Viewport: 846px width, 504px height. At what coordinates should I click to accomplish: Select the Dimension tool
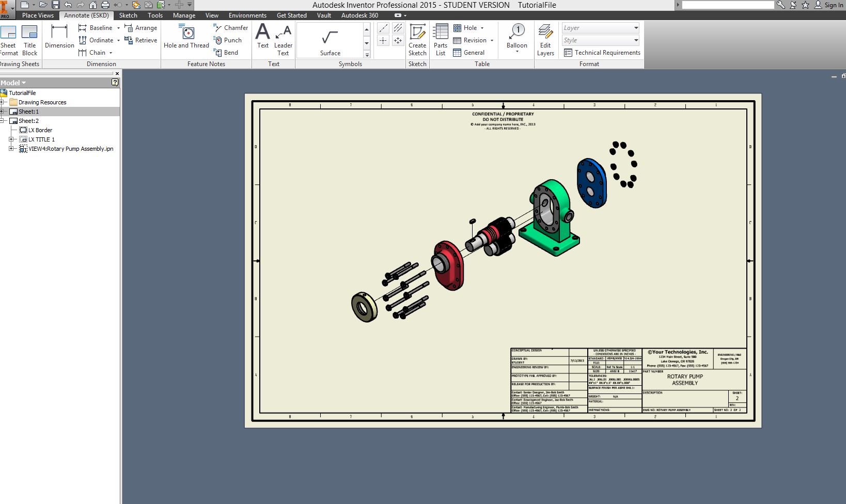click(x=59, y=36)
